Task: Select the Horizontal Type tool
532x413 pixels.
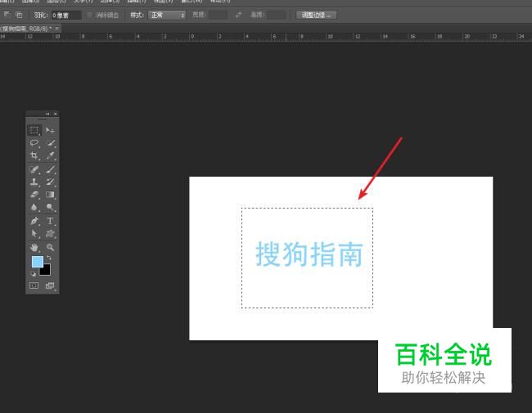Action: click(x=50, y=221)
